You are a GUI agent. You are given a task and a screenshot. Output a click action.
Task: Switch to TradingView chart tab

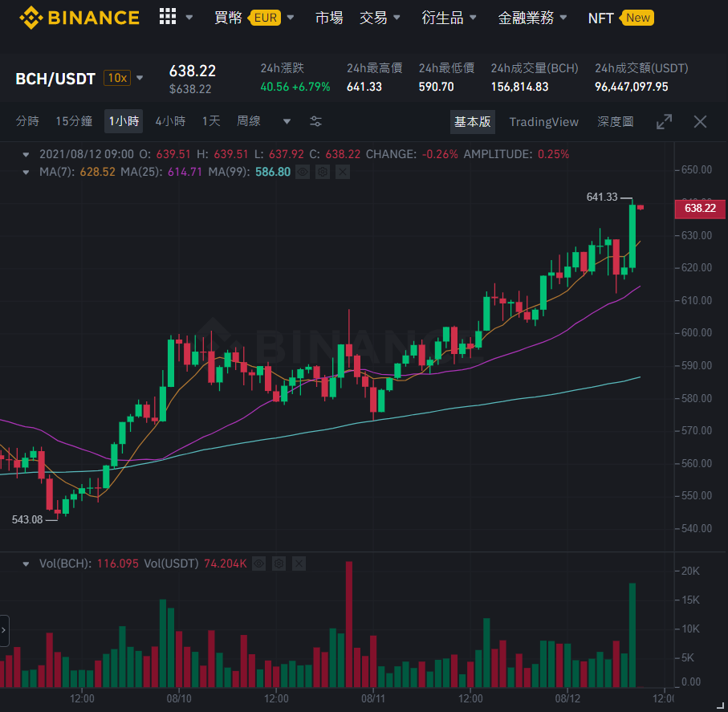543,122
